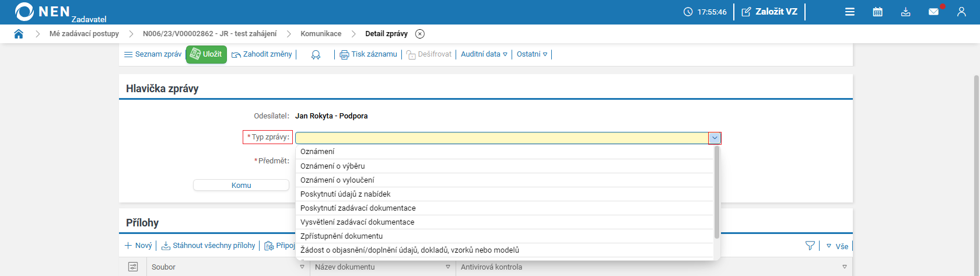Expand the Ostatní menu
Image resolution: width=980 pixels, height=276 pixels.
(532, 54)
